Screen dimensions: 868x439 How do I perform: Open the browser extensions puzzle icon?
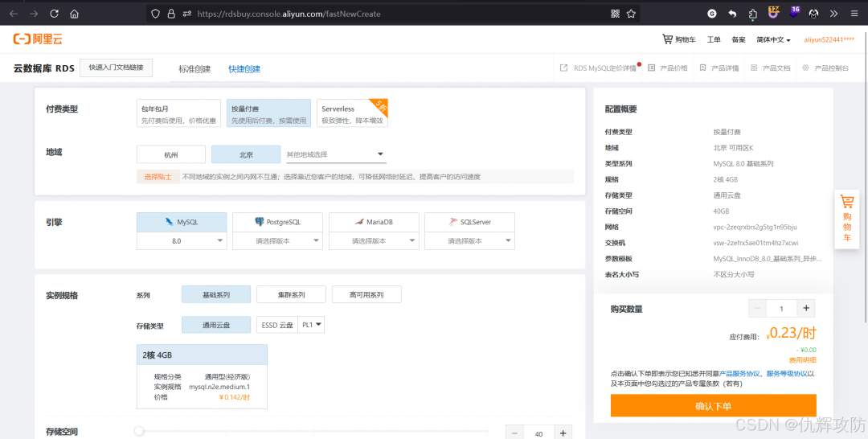click(x=753, y=14)
